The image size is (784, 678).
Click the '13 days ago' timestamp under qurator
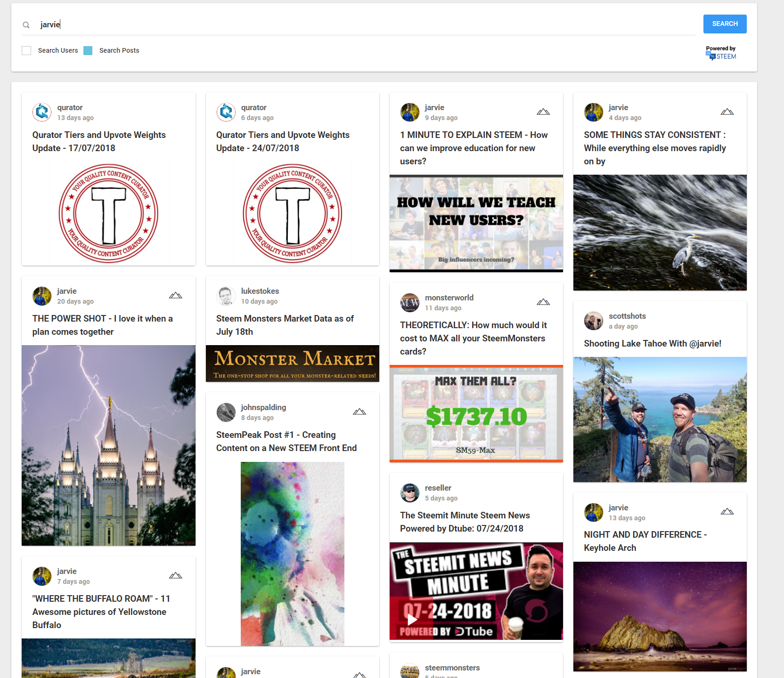(x=75, y=118)
